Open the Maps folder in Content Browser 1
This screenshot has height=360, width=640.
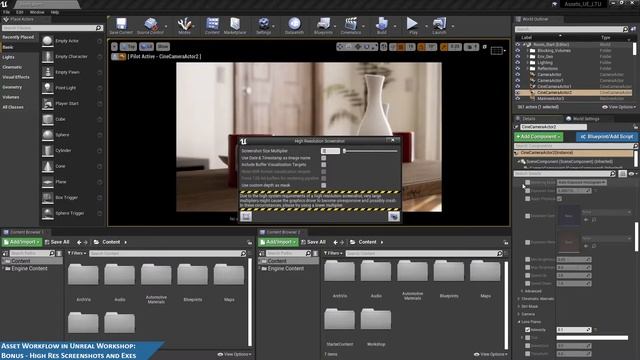pyautogui.click(x=229, y=282)
